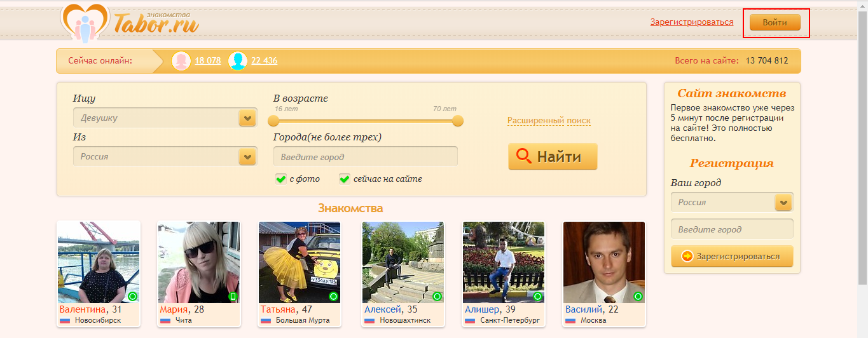Open the 'Расширенный поиск' link
Viewport: 868px width, 338px height.
tap(549, 121)
